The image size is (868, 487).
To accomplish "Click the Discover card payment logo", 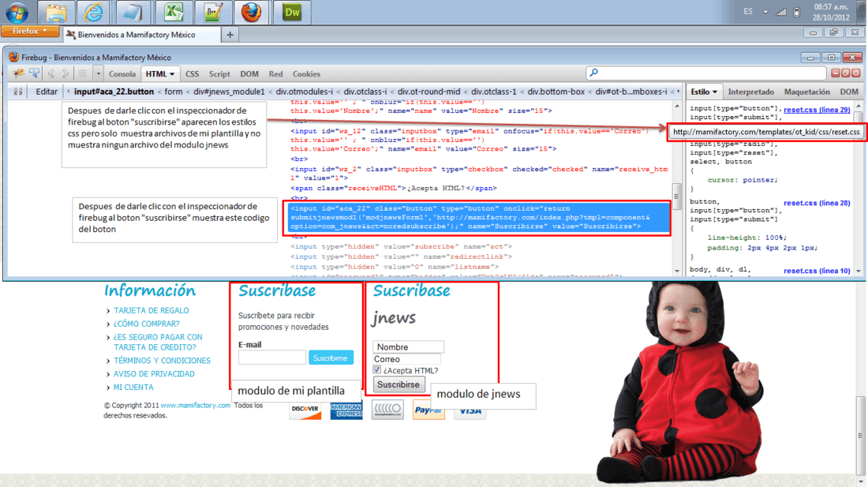I will tap(305, 410).
